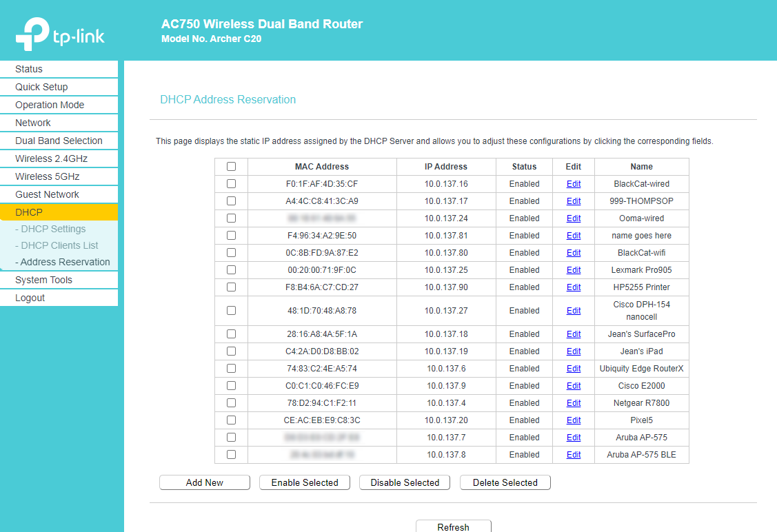
Task: Open DHCP Settings submenu
Action: pyautogui.click(x=50, y=229)
